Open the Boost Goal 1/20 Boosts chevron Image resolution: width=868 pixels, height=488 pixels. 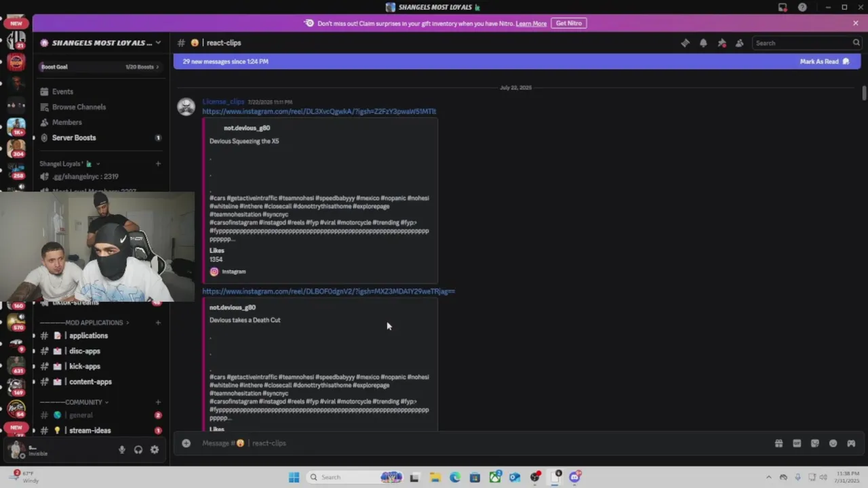pyautogui.click(x=157, y=67)
